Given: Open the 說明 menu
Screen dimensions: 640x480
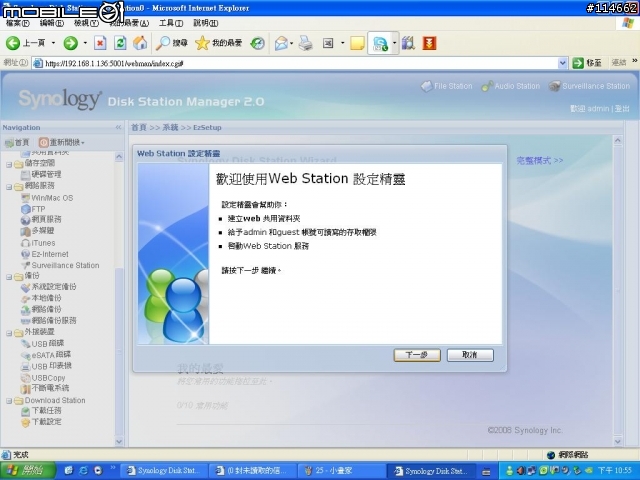Looking at the screenshot, I should [x=205, y=23].
